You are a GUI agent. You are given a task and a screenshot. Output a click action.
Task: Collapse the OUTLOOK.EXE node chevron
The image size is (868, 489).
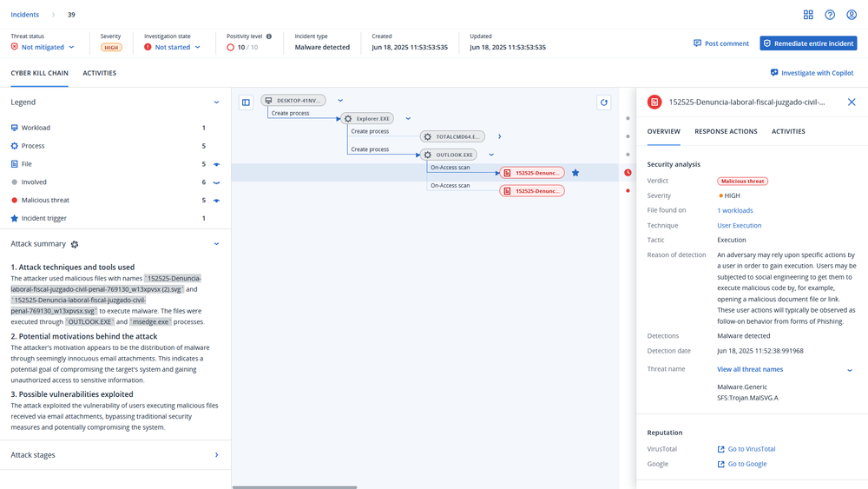point(491,155)
